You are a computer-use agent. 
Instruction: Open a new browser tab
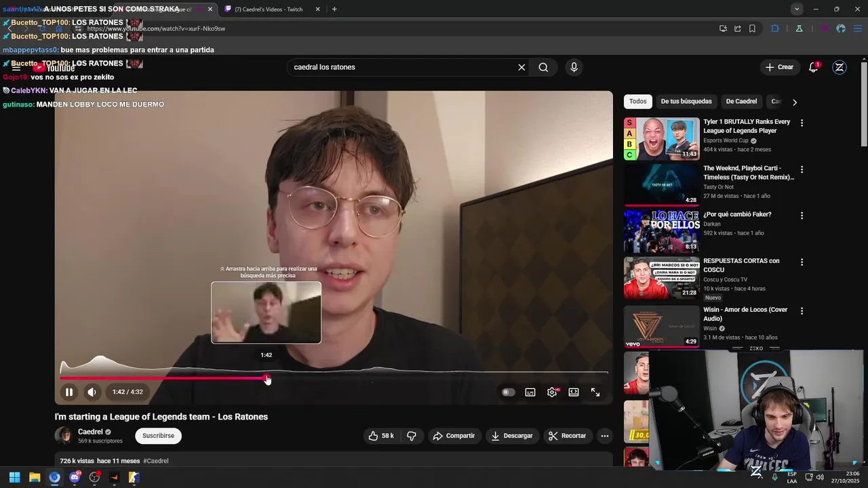coord(334,9)
